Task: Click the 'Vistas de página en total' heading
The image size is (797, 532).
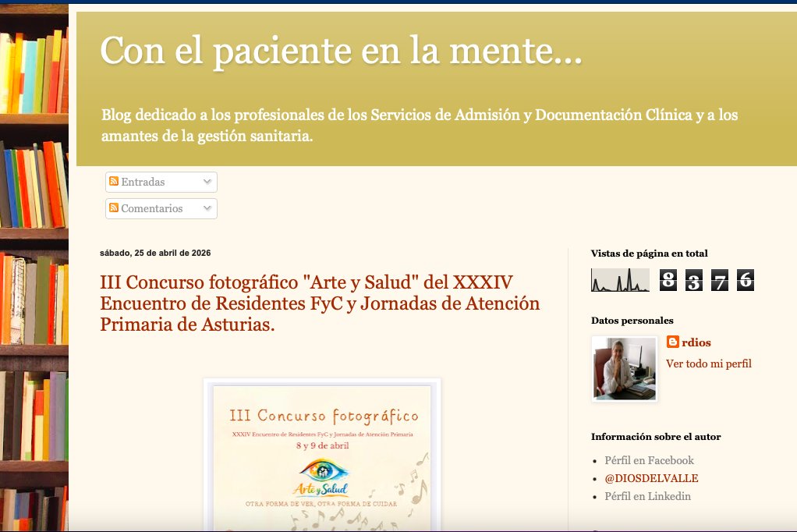Action: click(x=649, y=254)
